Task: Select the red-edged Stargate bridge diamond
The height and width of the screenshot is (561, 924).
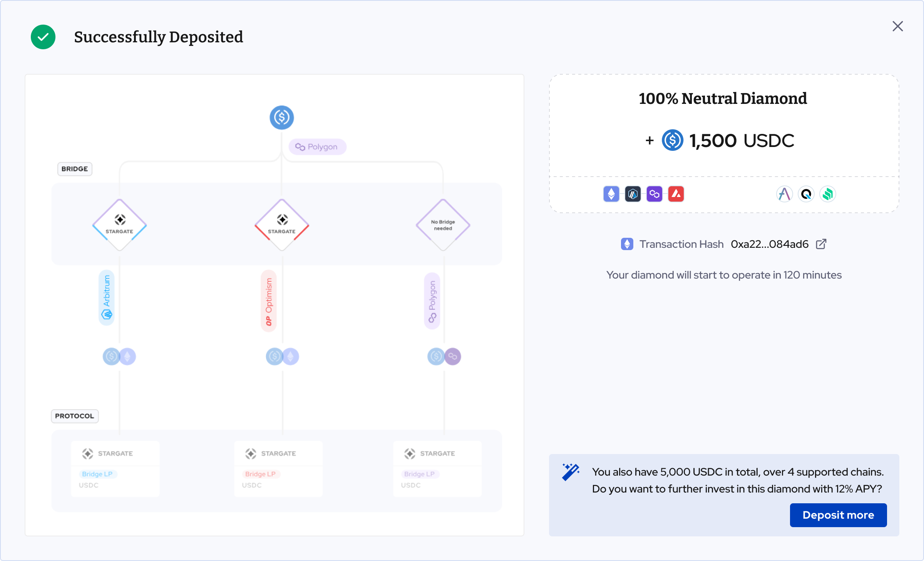Action: (x=281, y=225)
